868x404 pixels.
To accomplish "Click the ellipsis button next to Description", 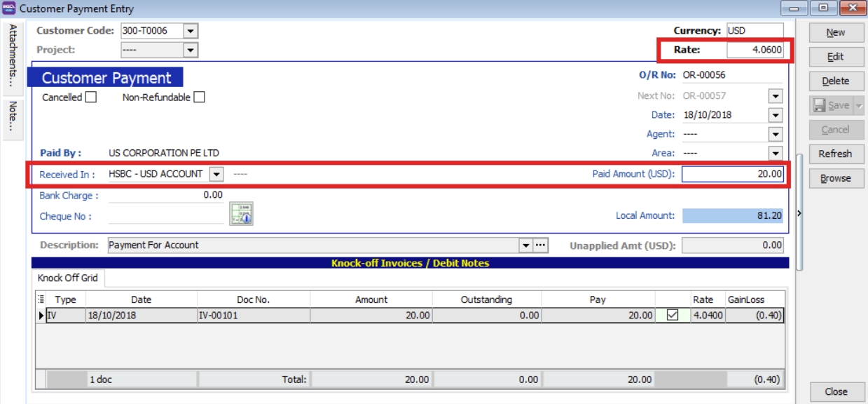I will (x=540, y=245).
